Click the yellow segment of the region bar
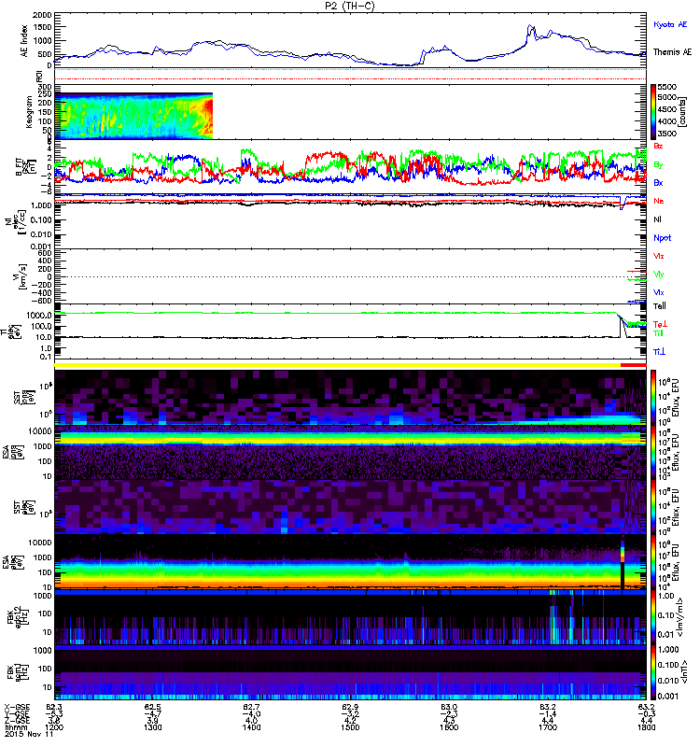This screenshot has height=747, width=700. (x=338, y=365)
